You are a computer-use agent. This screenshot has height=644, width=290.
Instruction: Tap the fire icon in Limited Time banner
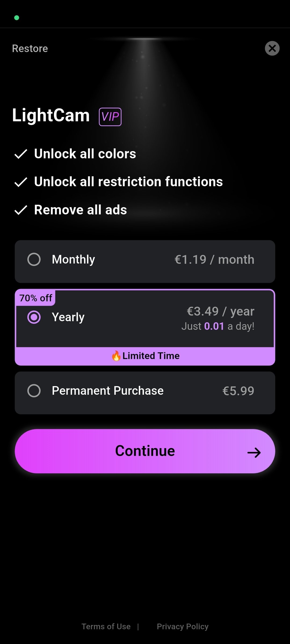point(116,356)
